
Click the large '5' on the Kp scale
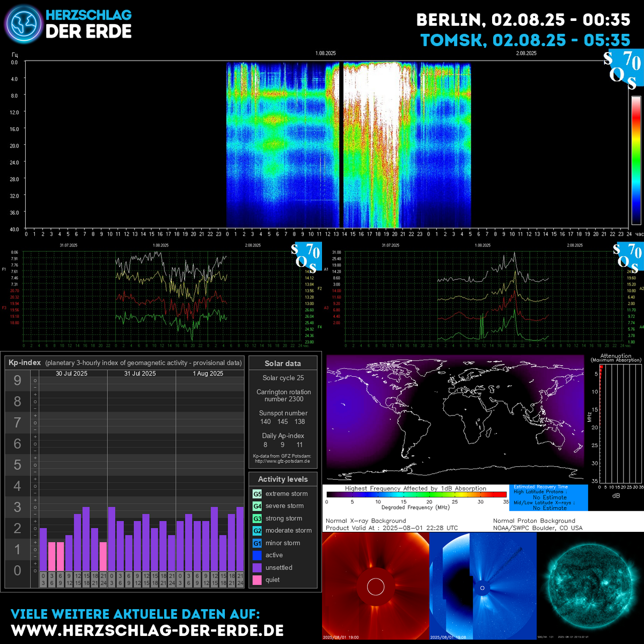coord(18,465)
